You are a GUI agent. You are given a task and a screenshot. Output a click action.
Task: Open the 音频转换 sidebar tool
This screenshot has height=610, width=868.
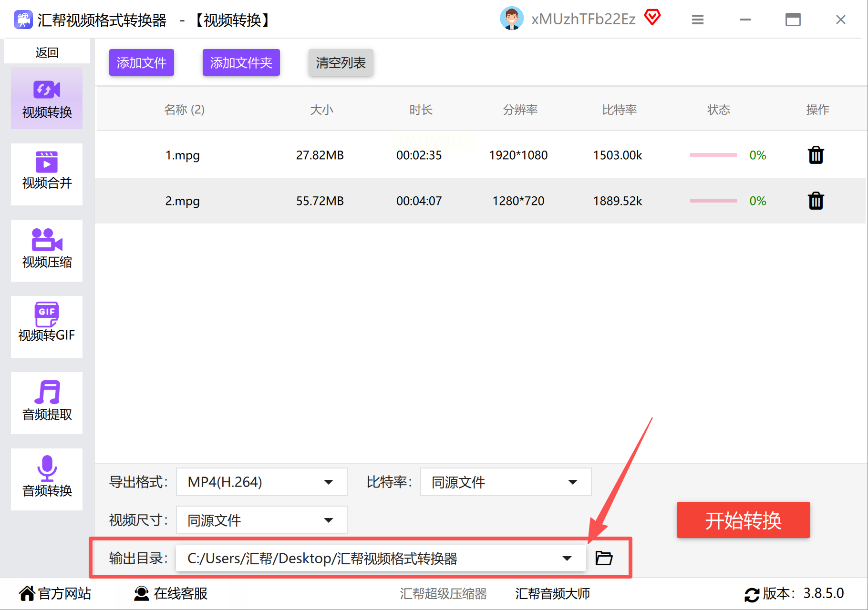(x=47, y=479)
